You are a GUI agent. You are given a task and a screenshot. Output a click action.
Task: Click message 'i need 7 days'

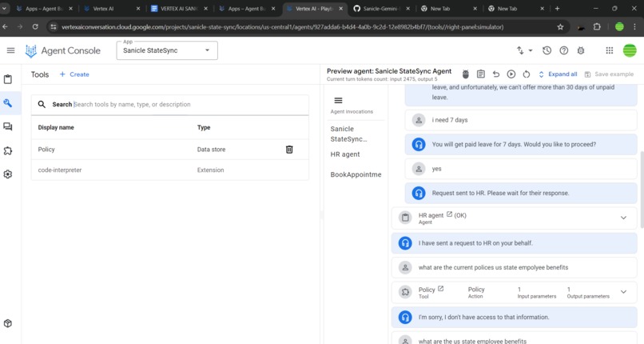520,120
